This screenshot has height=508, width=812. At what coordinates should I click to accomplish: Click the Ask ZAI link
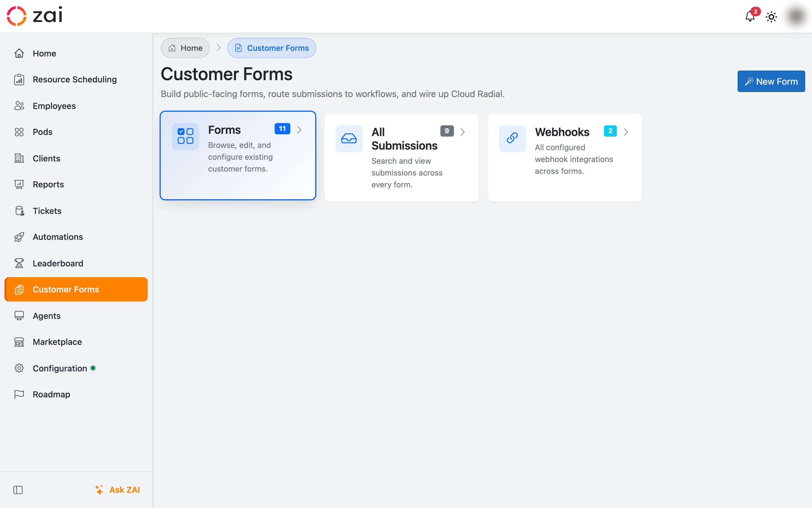pos(118,490)
